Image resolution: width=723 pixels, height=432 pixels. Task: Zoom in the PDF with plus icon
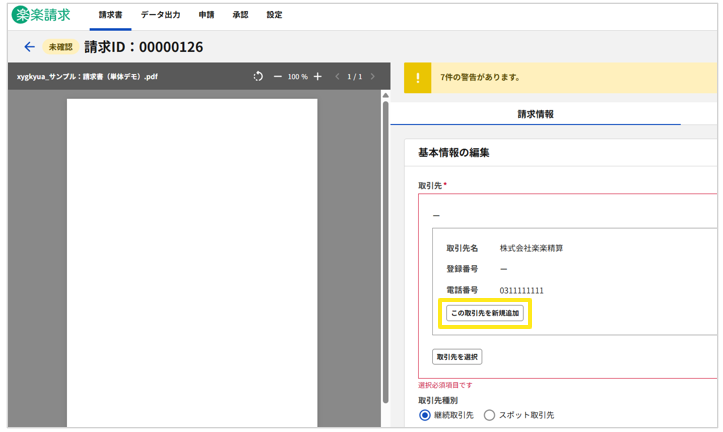[x=318, y=77]
